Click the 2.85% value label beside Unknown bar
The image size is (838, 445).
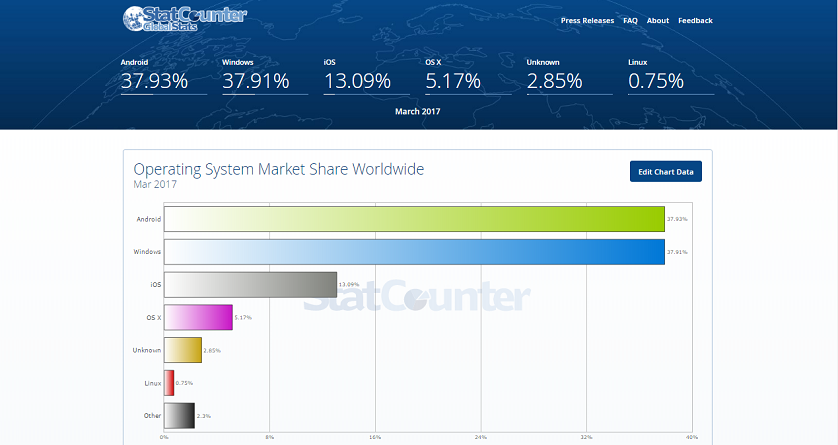coord(212,350)
